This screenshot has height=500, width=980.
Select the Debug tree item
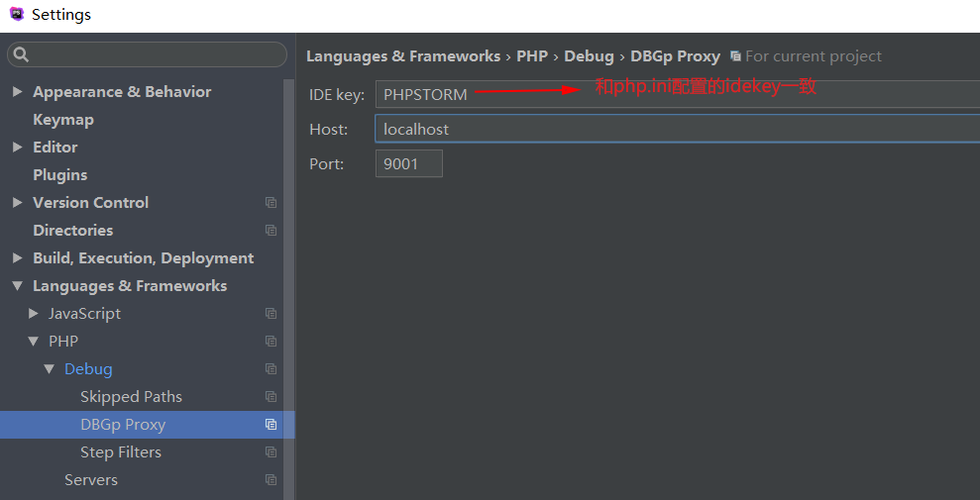88,369
